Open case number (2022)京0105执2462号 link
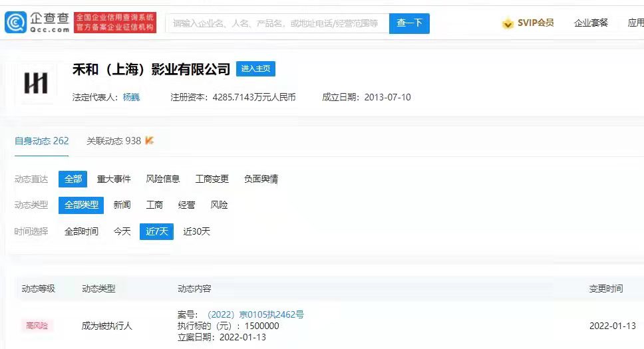 click(255, 314)
